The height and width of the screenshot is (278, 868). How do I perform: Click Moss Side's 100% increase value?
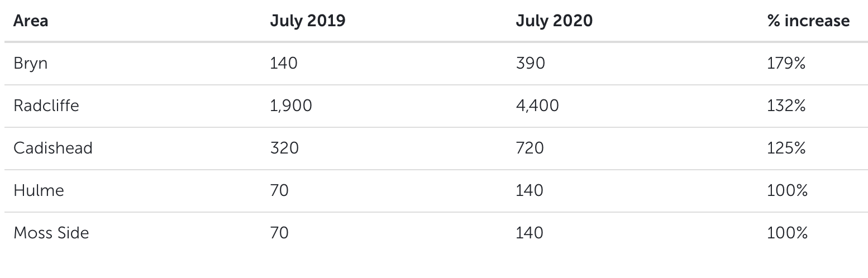pos(788,233)
